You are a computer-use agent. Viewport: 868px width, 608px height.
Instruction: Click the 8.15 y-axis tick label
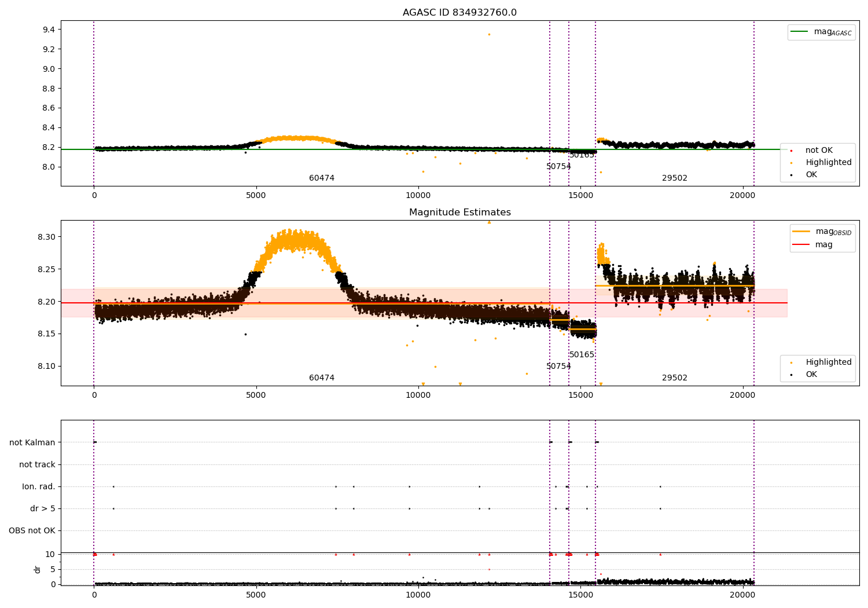[x=47, y=334]
